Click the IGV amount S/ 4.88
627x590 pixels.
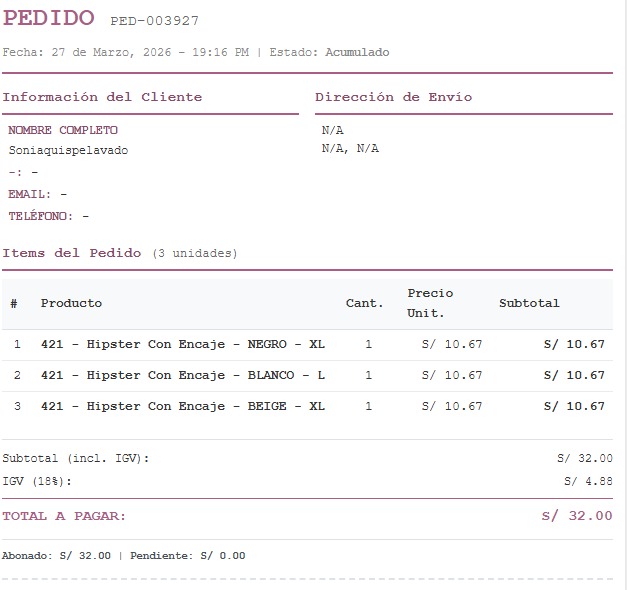(x=588, y=481)
